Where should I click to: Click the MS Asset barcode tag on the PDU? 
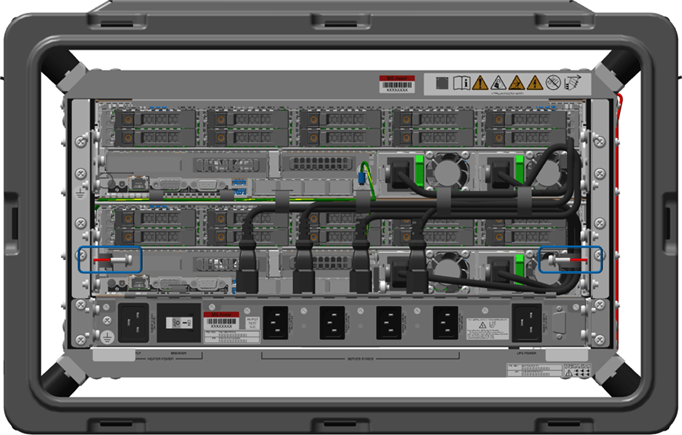[x=221, y=321]
